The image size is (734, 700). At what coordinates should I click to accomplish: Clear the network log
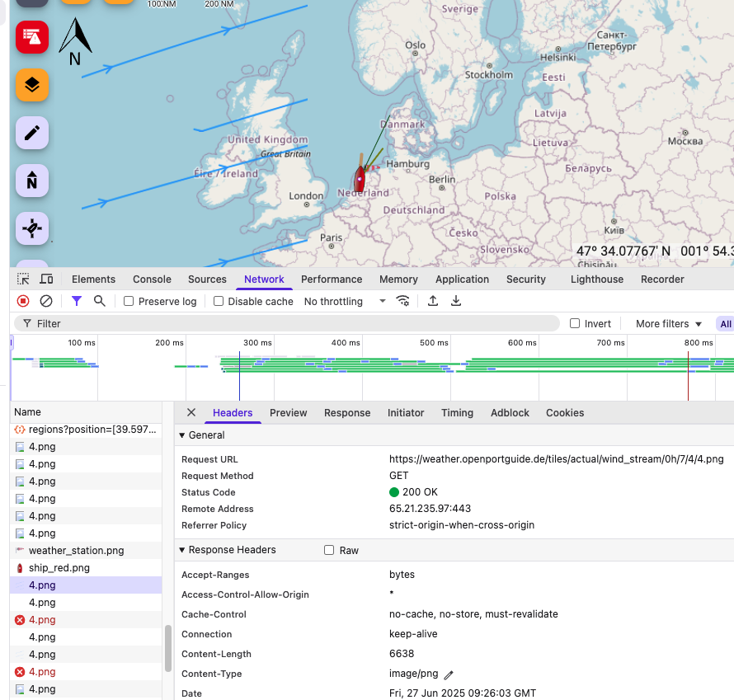46,301
